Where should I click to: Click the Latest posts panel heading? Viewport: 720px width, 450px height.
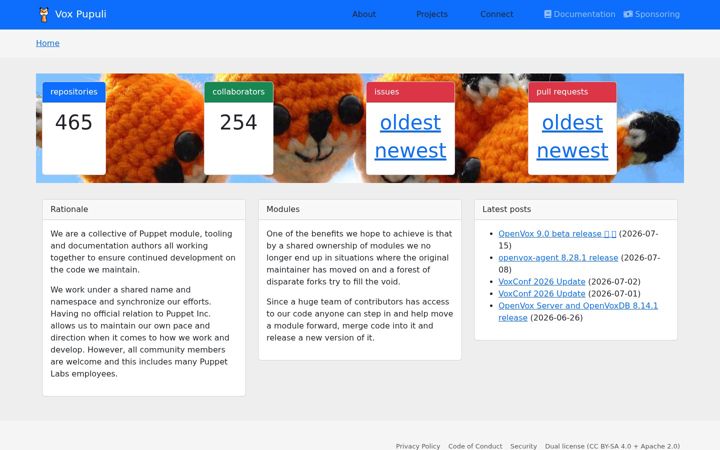pos(576,209)
